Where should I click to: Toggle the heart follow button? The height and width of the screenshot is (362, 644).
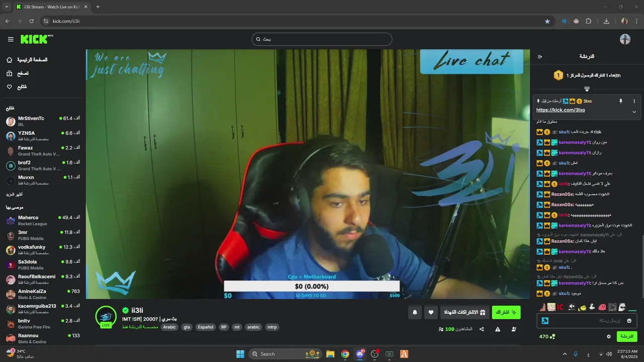point(431,312)
